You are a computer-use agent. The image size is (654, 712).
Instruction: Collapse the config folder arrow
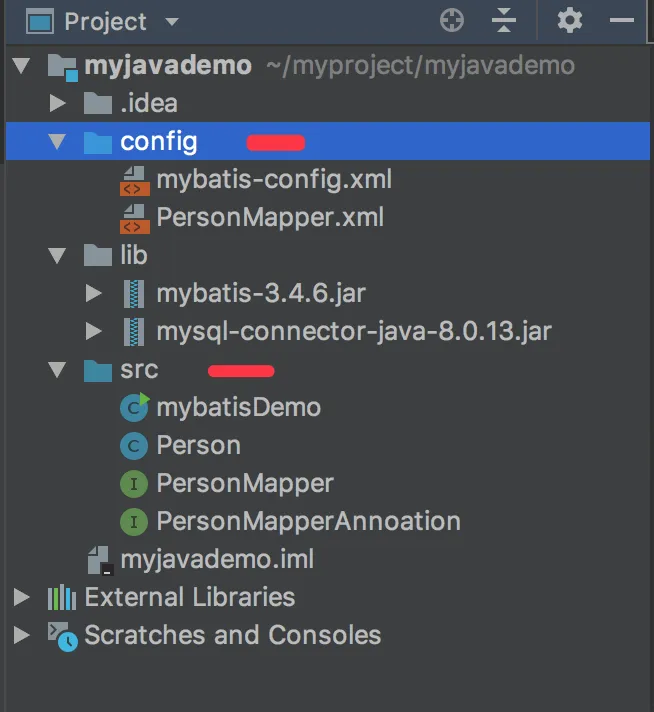(57, 142)
